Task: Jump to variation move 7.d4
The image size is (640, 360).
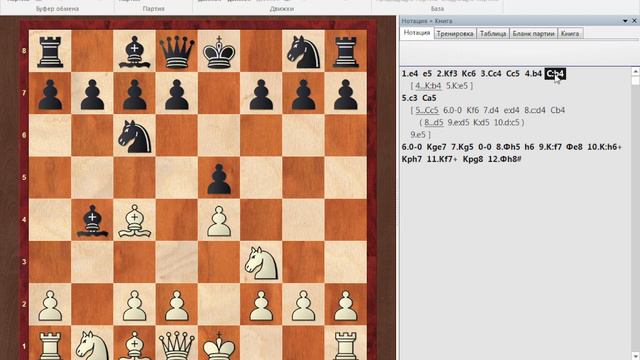Action: click(x=491, y=110)
